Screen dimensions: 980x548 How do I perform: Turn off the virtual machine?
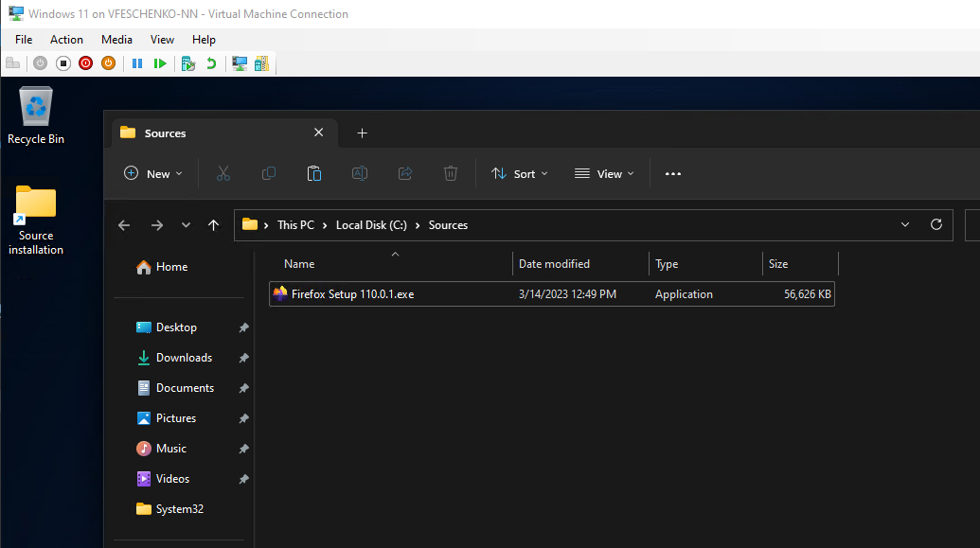point(63,63)
